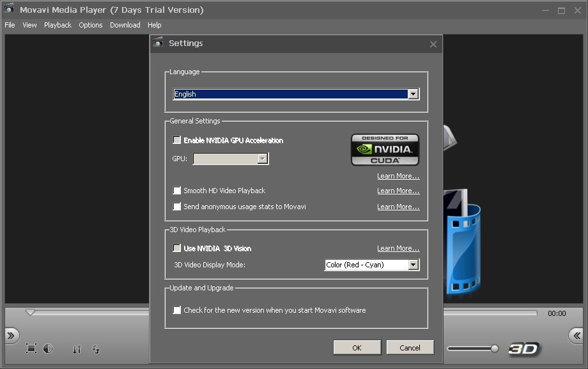Click Learn More link for Smooth HD Playback
This screenshot has width=588, height=369.
pyautogui.click(x=398, y=191)
